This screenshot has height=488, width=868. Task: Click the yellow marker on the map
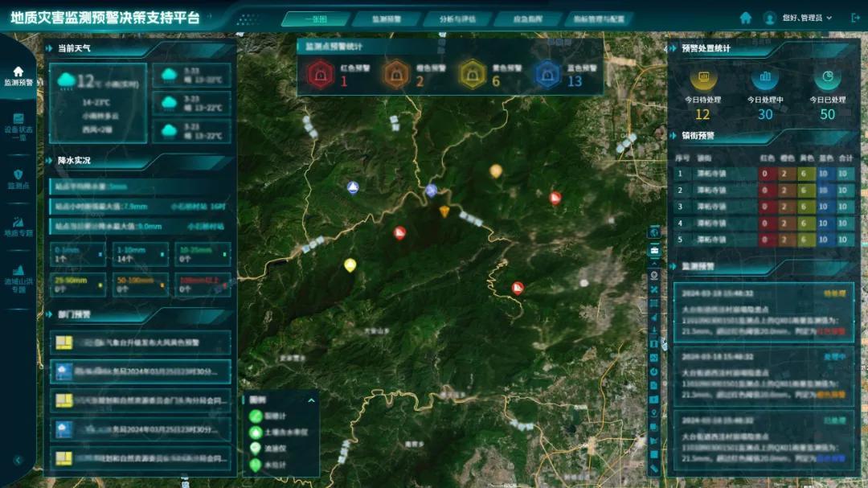click(350, 265)
